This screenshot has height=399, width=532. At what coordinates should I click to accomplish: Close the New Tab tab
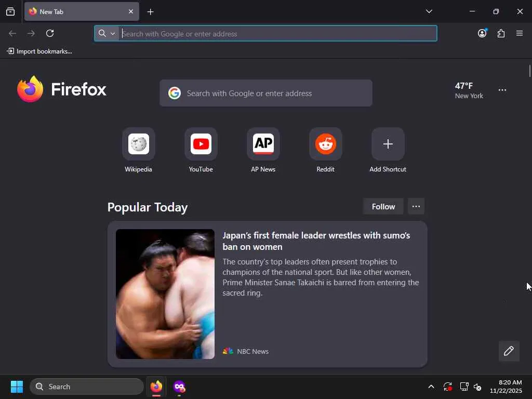pos(130,11)
